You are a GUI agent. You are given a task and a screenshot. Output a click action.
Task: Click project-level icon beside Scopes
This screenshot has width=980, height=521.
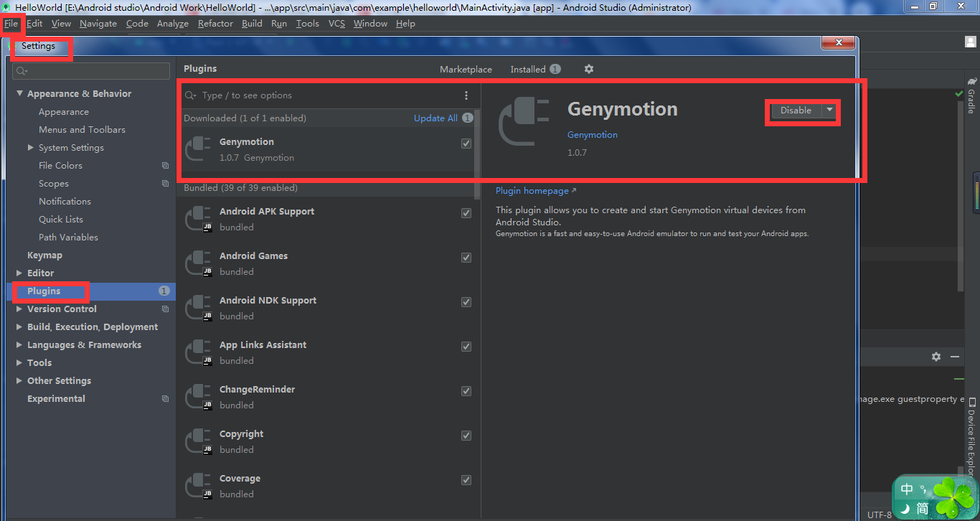166,184
